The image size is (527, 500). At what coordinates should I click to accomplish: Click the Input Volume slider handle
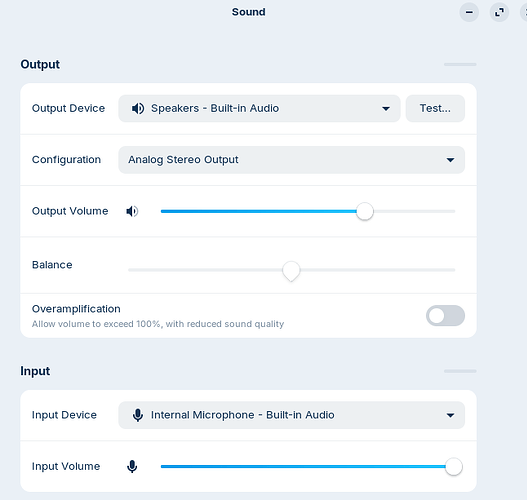(x=454, y=466)
